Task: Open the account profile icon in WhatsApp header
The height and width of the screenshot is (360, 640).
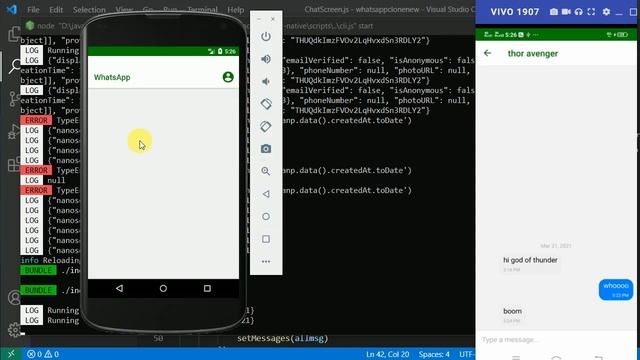Action: [x=228, y=77]
